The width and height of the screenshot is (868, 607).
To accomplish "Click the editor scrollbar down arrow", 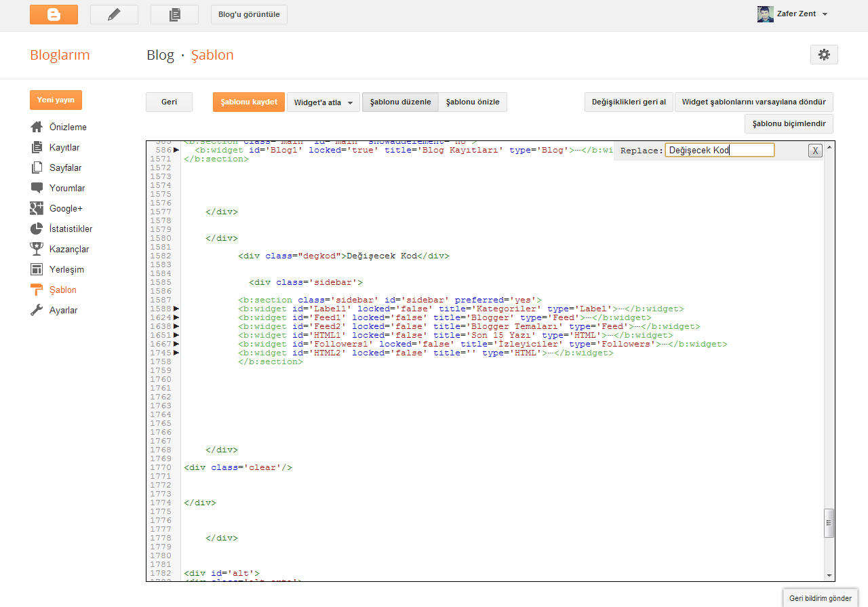I will coord(829,575).
